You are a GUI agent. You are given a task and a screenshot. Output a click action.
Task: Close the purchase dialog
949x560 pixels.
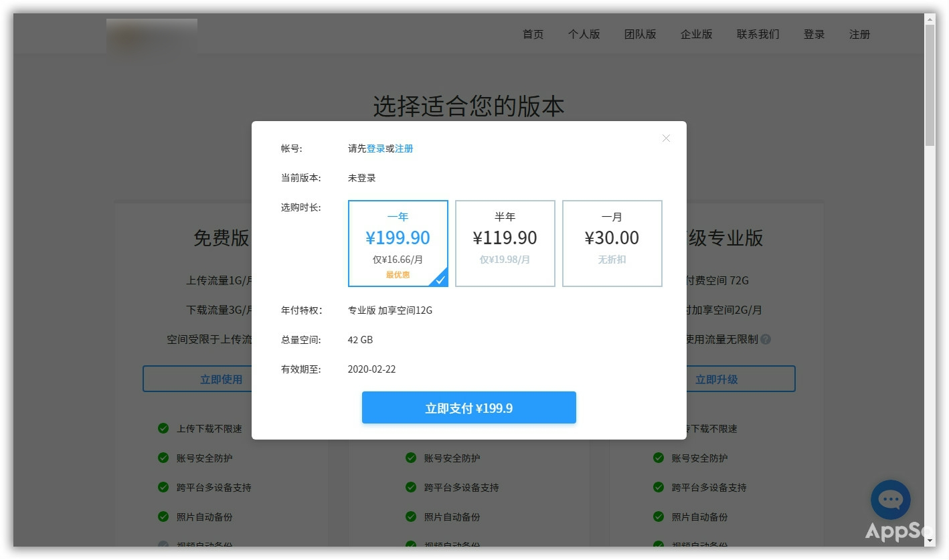coord(666,138)
